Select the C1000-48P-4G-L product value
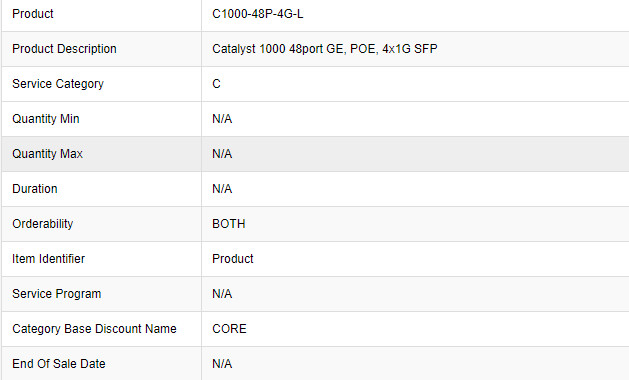 click(258, 14)
